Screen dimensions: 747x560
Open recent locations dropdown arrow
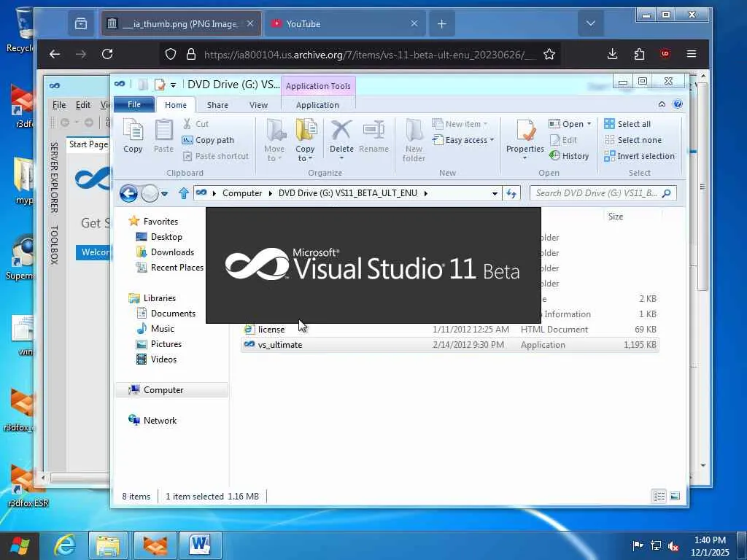(x=164, y=194)
